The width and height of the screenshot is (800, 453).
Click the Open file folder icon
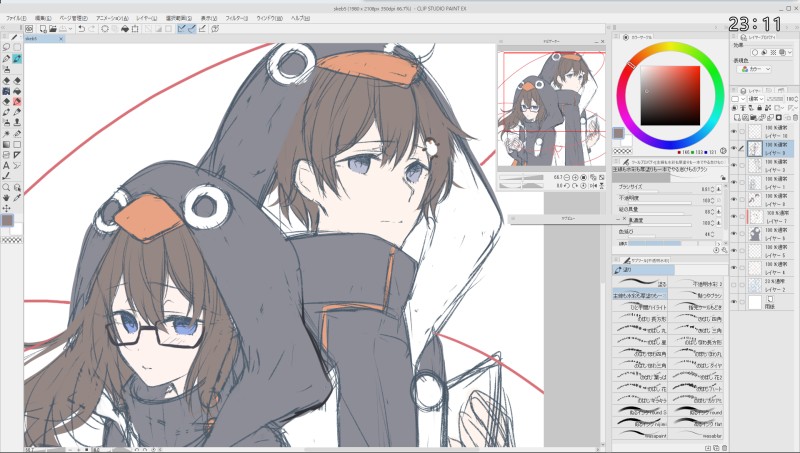coord(53,29)
